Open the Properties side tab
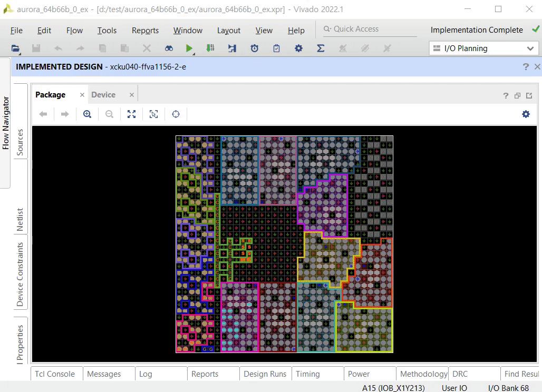The height and width of the screenshot is (392, 542). 21,345
